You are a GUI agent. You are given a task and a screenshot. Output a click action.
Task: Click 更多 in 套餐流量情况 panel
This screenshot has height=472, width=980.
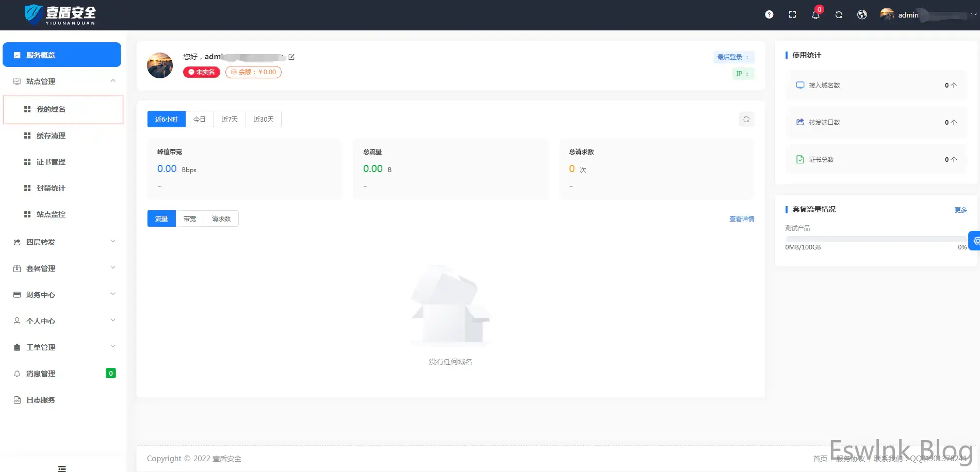coord(960,210)
